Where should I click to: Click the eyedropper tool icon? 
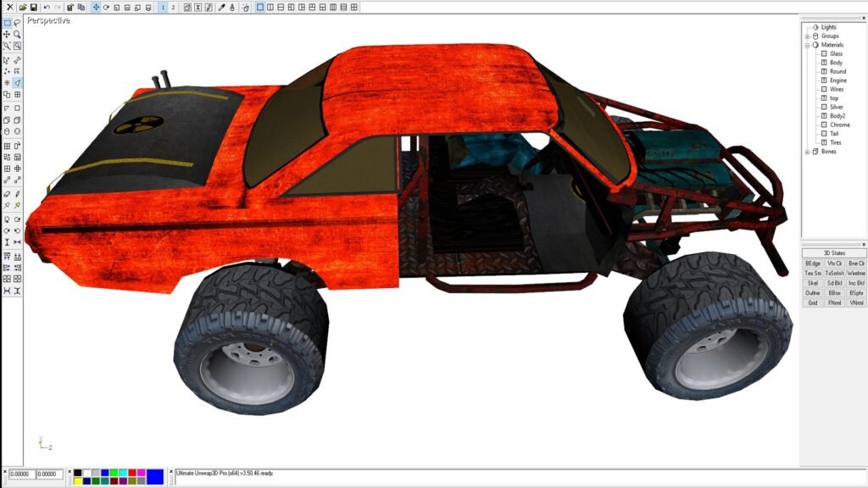(x=222, y=7)
